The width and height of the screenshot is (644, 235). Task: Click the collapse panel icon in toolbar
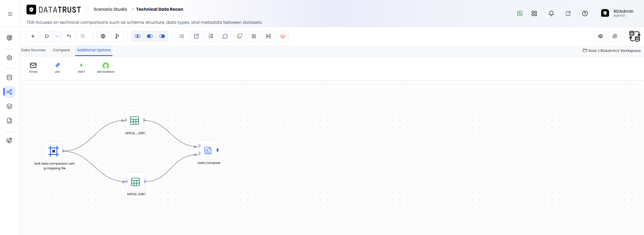(182, 36)
